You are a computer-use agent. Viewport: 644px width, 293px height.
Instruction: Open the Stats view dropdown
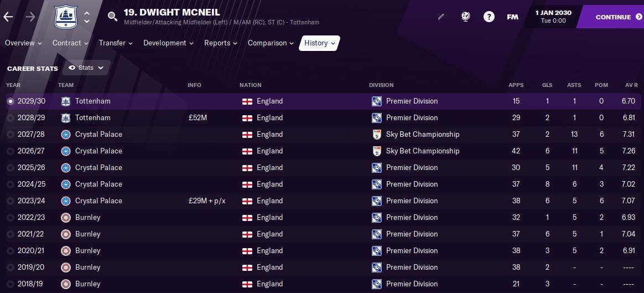click(x=86, y=68)
